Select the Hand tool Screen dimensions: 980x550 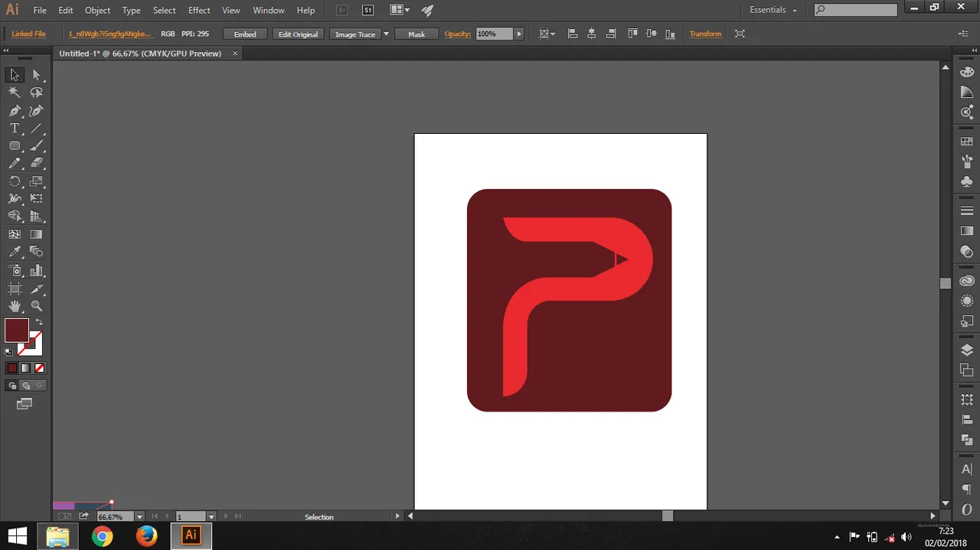[15, 306]
